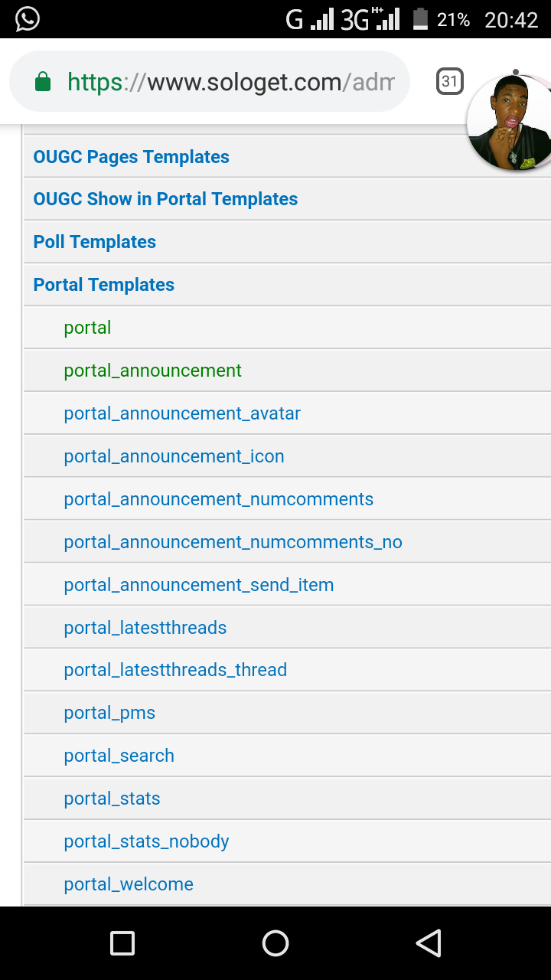This screenshot has height=980, width=551.
Task: Edit the portal_announcement_avatar template
Action: (182, 413)
